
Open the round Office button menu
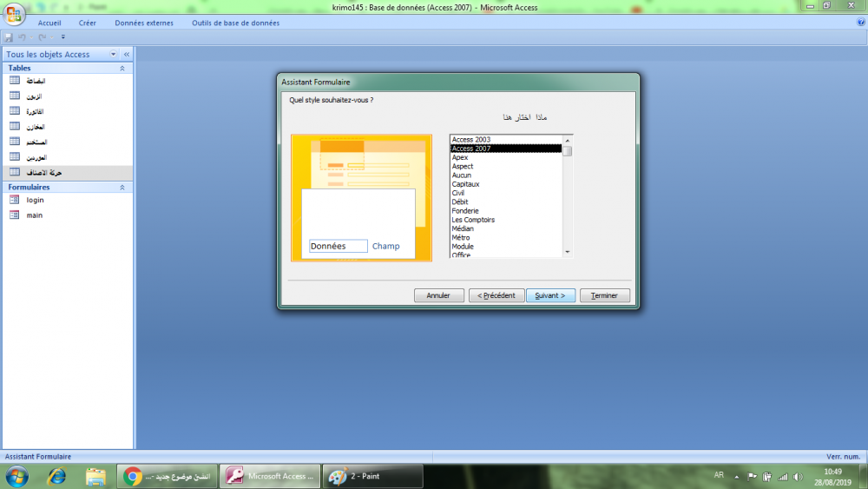(x=14, y=13)
